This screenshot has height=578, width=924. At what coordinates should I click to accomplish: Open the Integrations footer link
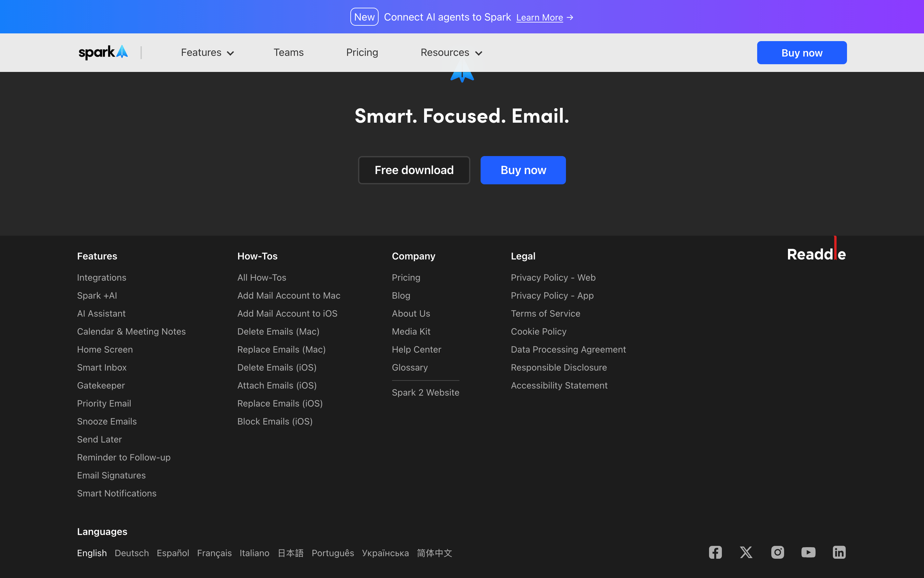click(102, 277)
